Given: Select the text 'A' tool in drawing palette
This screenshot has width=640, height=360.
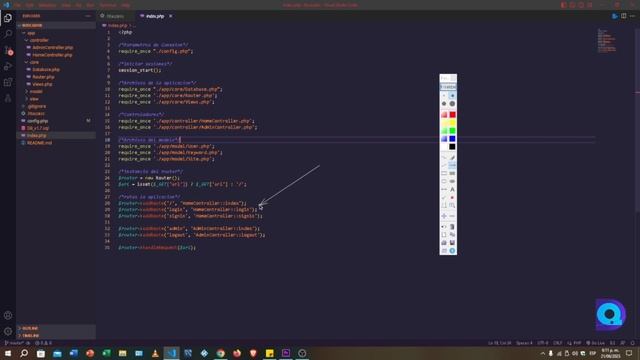Looking at the screenshot, I should click(452, 189).
